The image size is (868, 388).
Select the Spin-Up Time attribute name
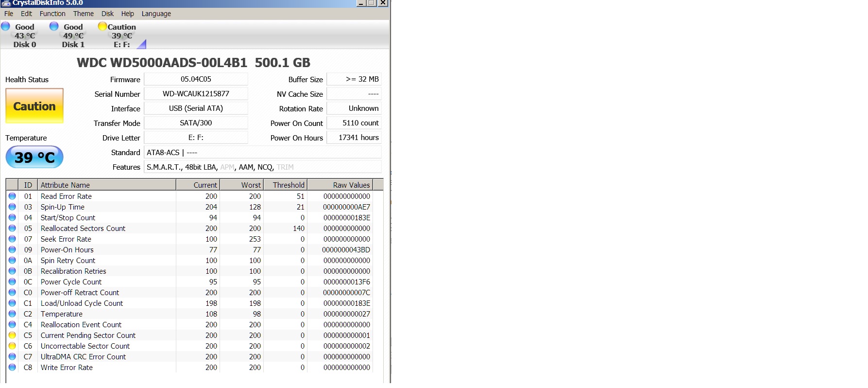click(x=63, y=207)
